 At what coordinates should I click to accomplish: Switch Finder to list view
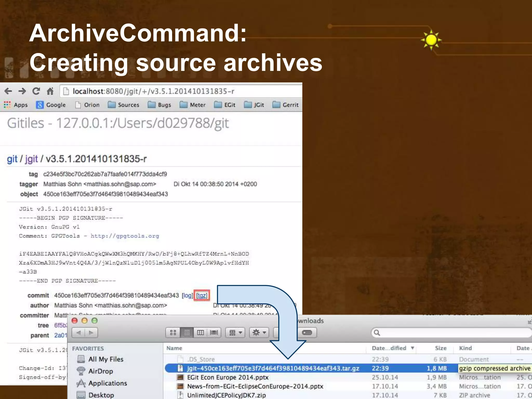click(x=187, y=333)
